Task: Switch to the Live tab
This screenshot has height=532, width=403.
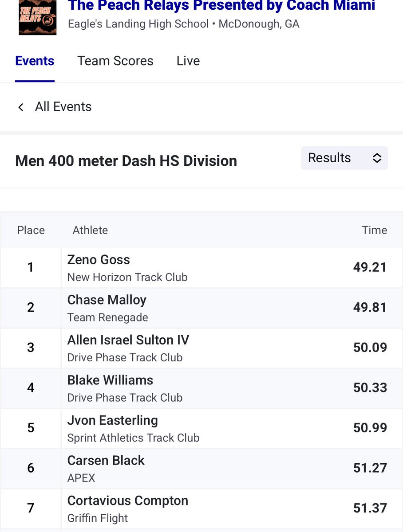Action: pyautogui.click(x=188, y=61)
